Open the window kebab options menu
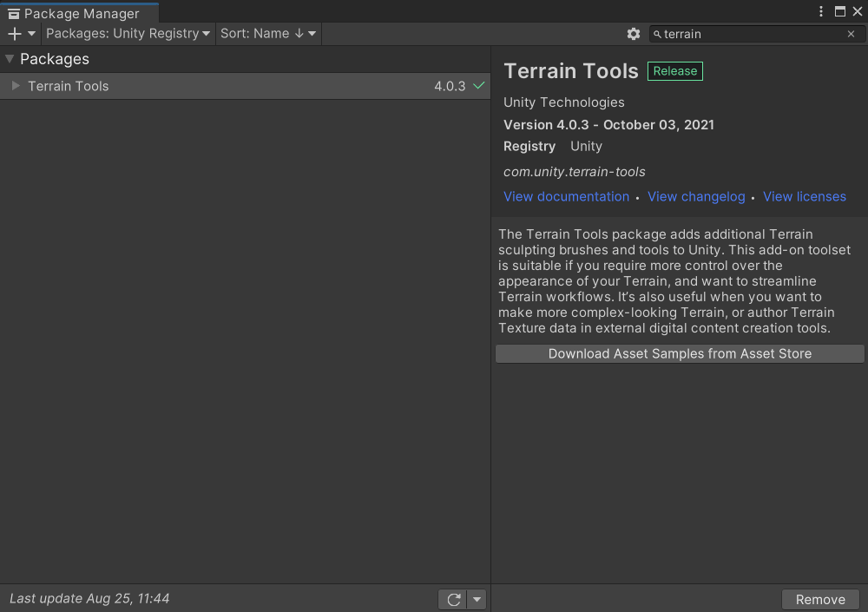 [821, 11]
